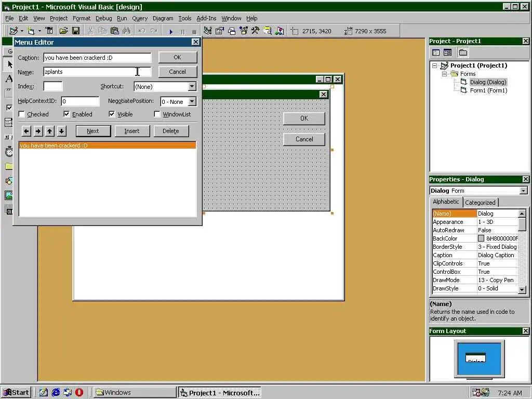532x399 pixels.
Task: Click the Add Form toolbar icon
Action: pos(31,31)
